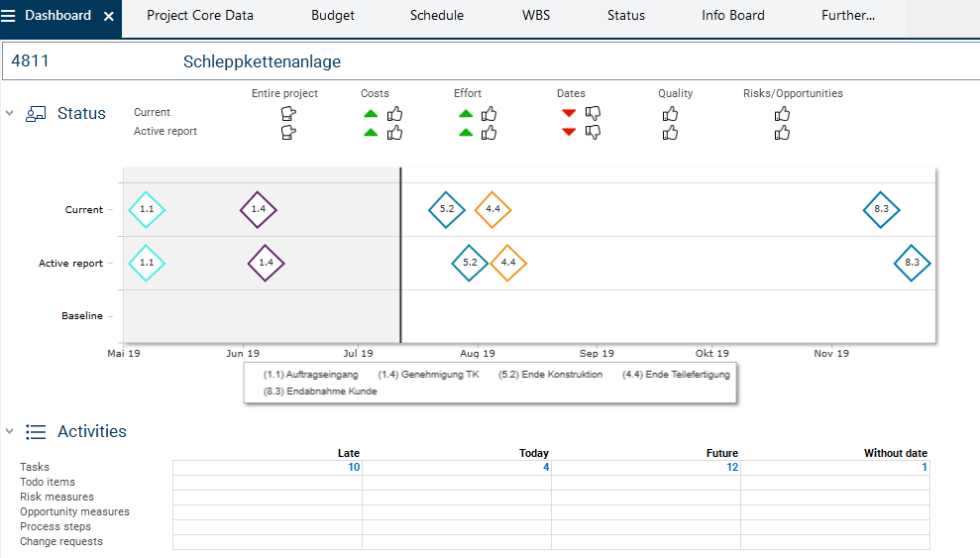Click Active report Quality thumbs-up icon
Screen dimensions: 980x558
coord(670,133)
